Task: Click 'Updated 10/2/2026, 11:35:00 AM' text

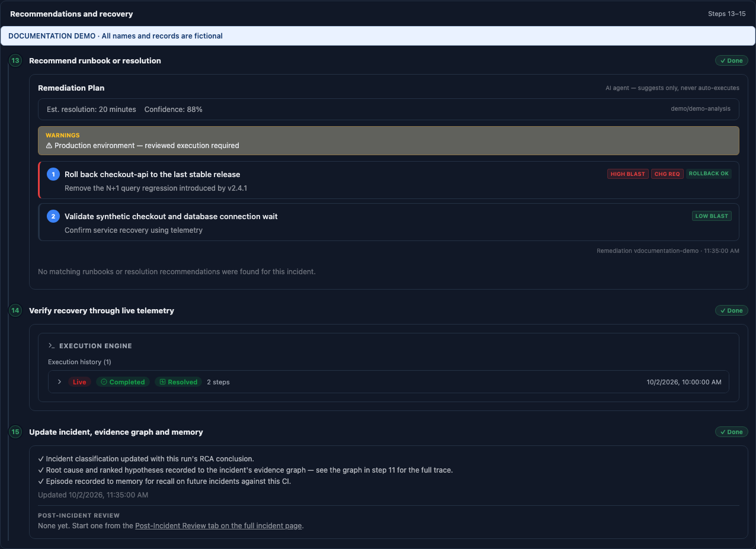Action: click(x=93, y=495)
